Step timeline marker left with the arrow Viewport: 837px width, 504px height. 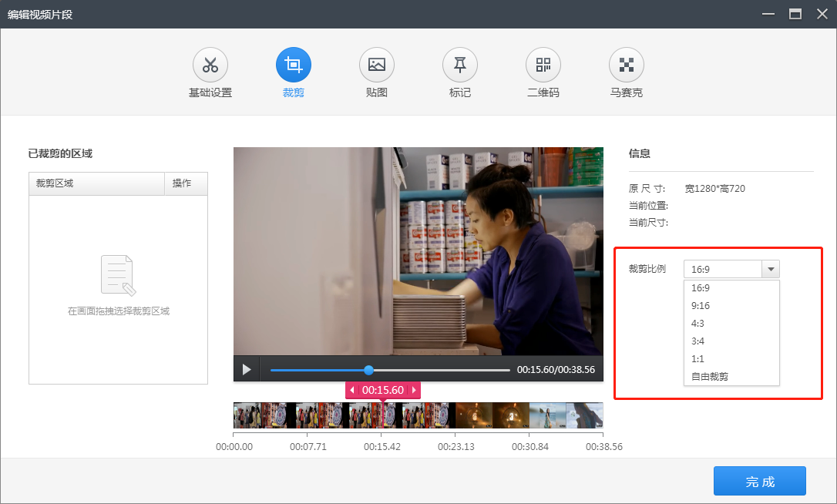coord(352,390)
